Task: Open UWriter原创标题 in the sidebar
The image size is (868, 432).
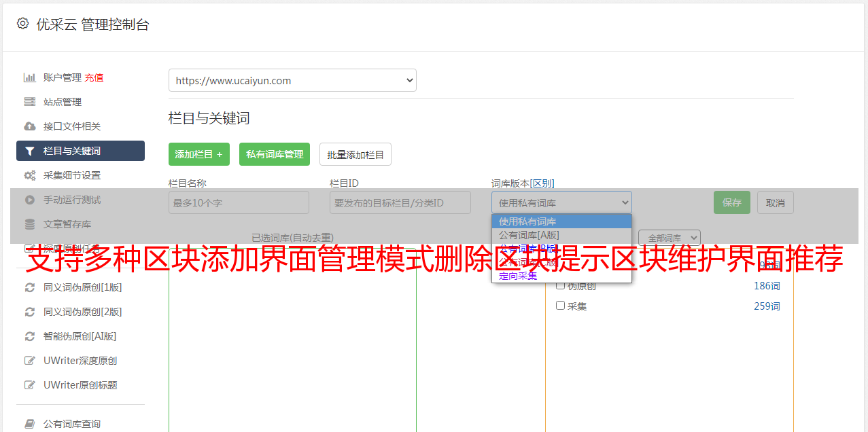Action: point(80,385)
